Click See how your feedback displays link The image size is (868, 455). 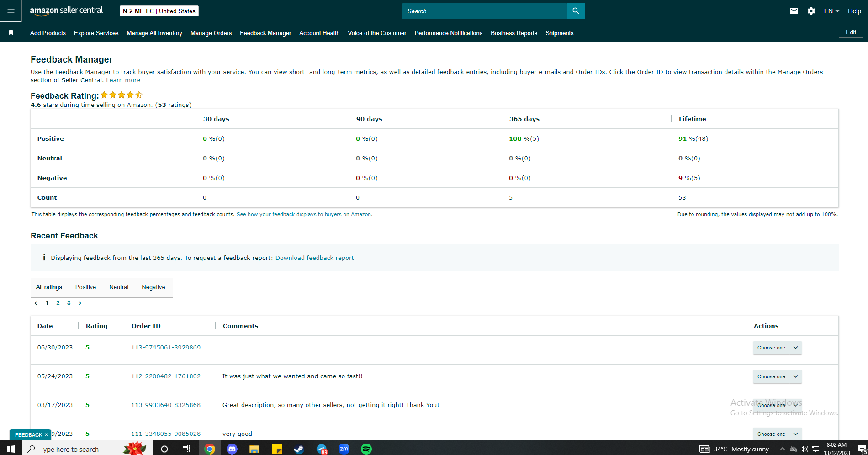click(x=304, y=214)
